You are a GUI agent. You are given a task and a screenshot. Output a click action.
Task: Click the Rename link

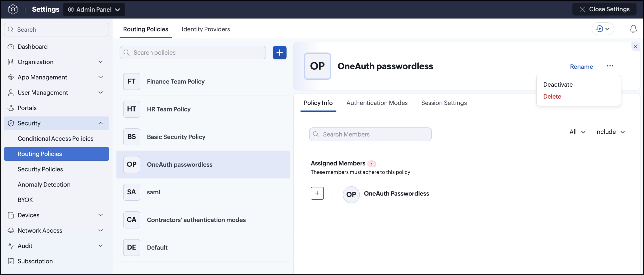click(582, 67)
